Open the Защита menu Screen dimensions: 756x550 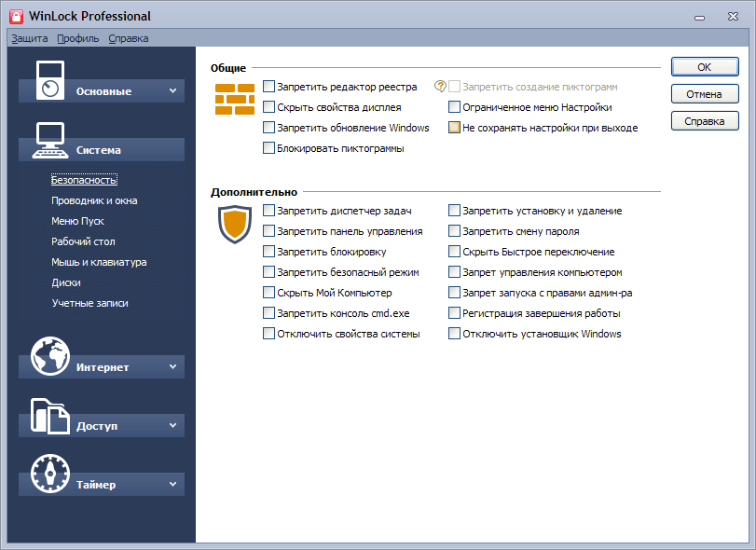coord(29,38)
